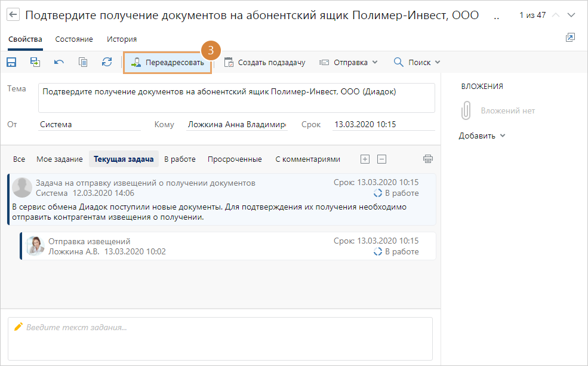This screenshot has width=588, height=366.
Task: Open the Отправка dropdown menu
Action: click(x=349, y=62)
